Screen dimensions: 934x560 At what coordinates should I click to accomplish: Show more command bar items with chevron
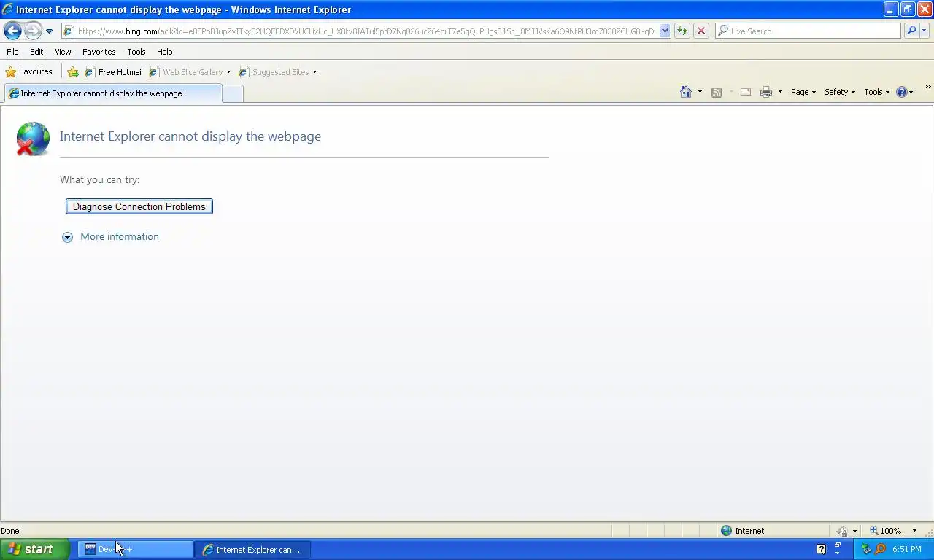click(x=927, y=87)
